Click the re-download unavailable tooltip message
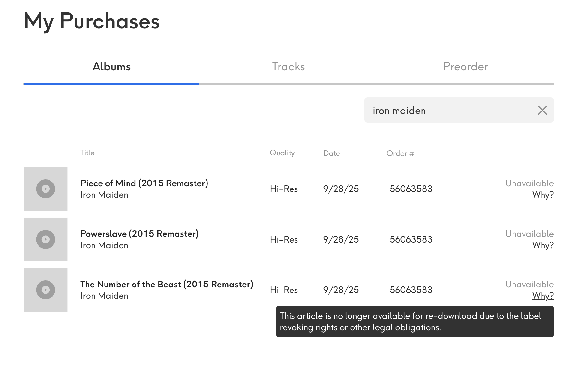588x372 pixels. coord(415,321)
